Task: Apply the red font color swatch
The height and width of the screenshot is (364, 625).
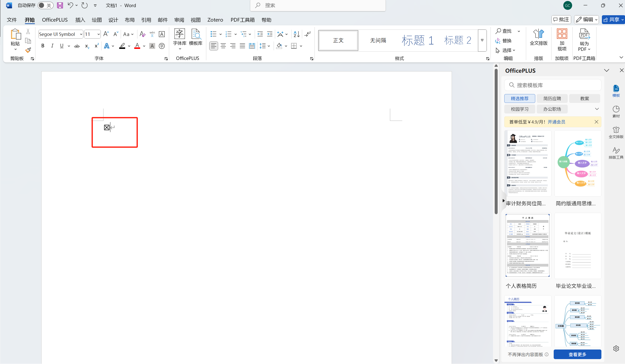Action: (x=137, y=46)
